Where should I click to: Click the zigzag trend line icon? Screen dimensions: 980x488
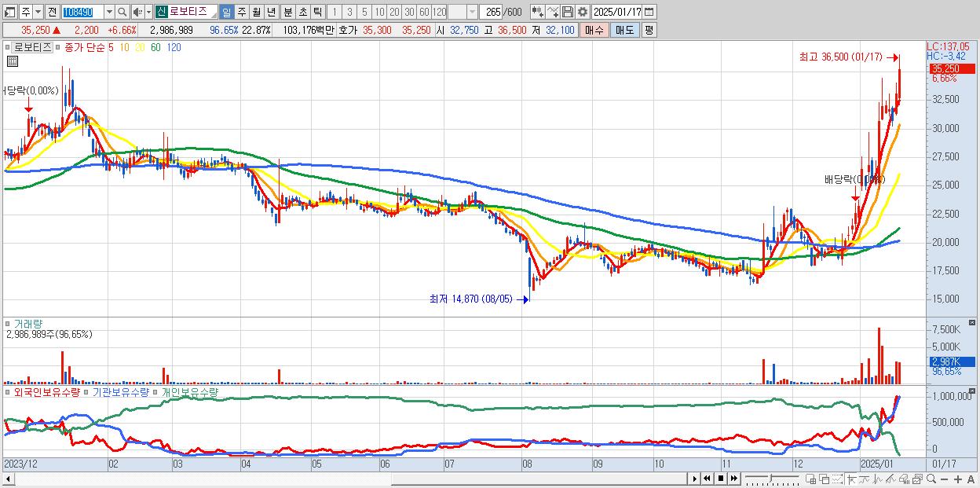tap(865, 479)
